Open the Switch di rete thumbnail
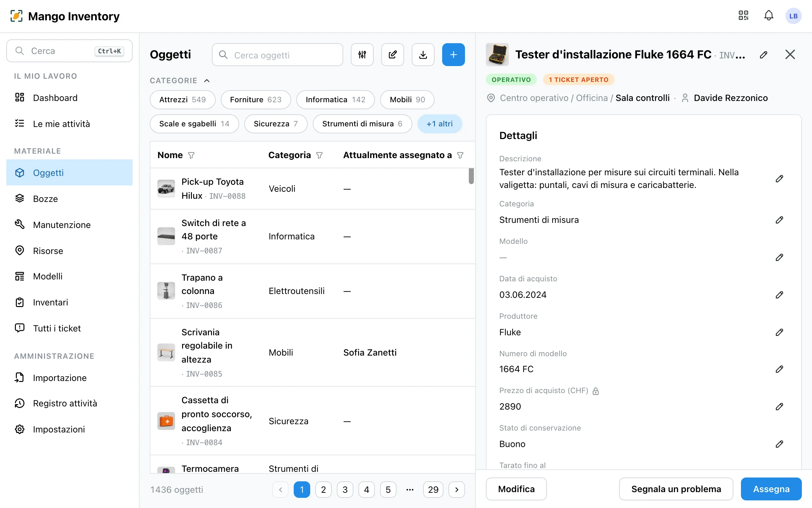Viewport: 812px width, 508px height. [x=166, y=236]
